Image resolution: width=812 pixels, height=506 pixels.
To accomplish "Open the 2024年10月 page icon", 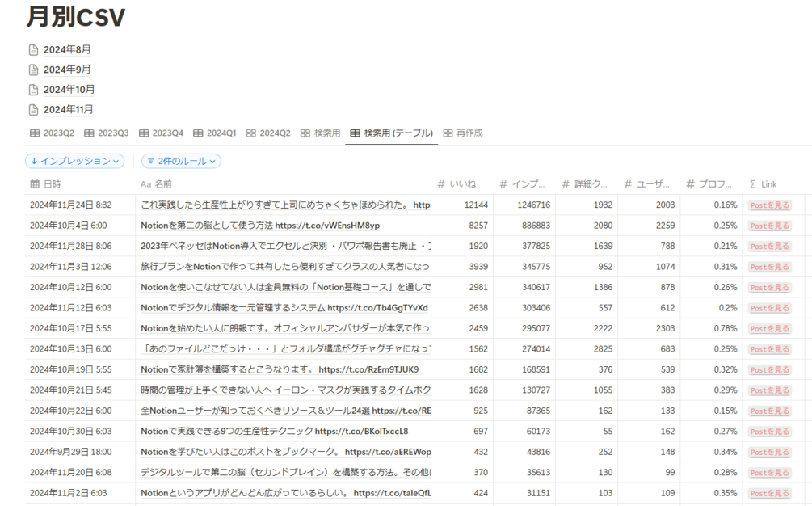I will pos(34,90).
